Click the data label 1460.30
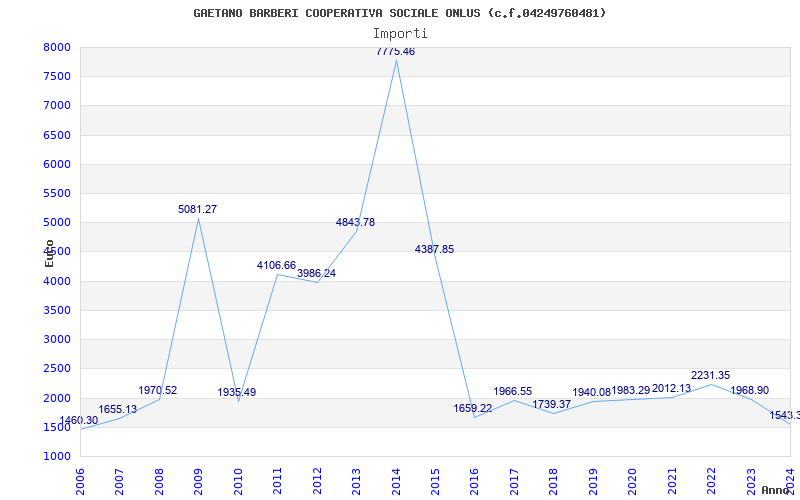 (79, 420)
